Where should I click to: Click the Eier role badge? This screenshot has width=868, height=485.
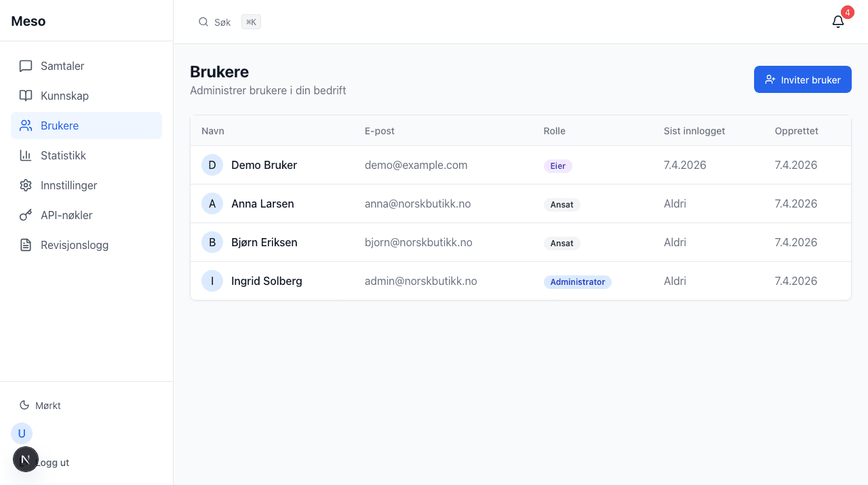tap(557, 166)
